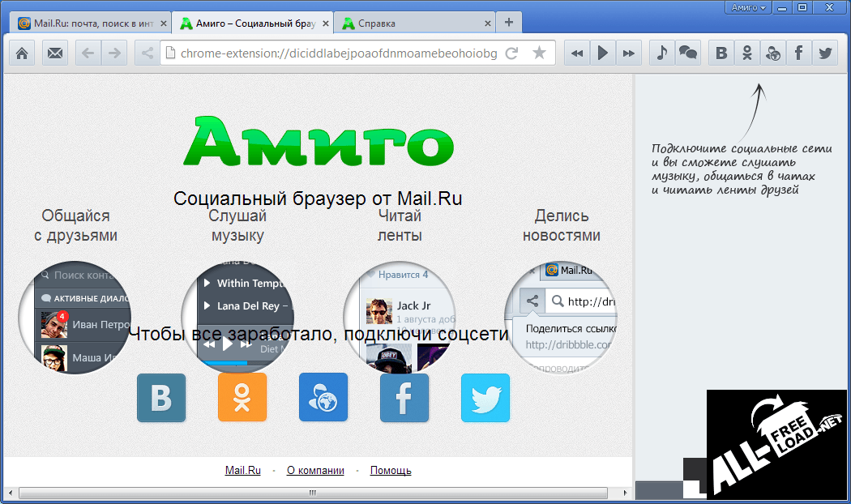Click the Помощь footer link

391,471
